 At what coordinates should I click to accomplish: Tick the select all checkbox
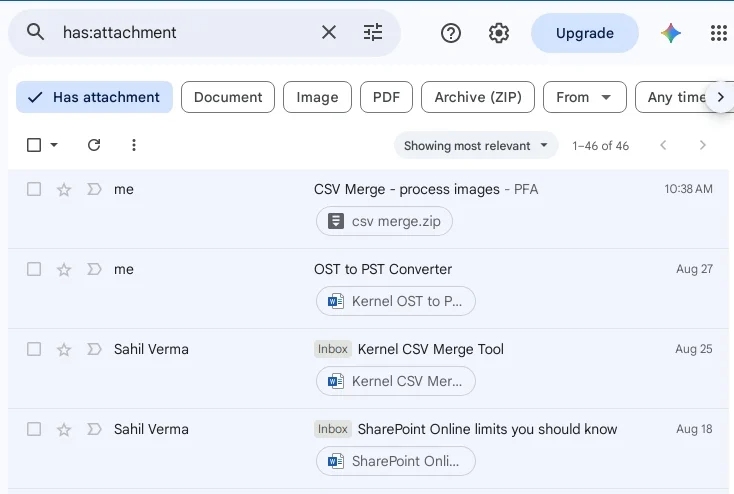click(34, 145)
